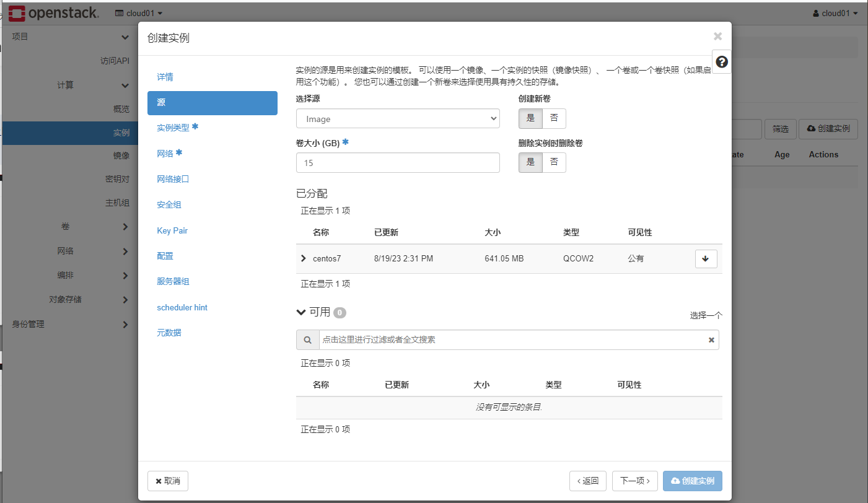The width and height of the screenshot is (868, 503).
Task: Switch to the 网络接口 step
Action: tap(213, 179)
